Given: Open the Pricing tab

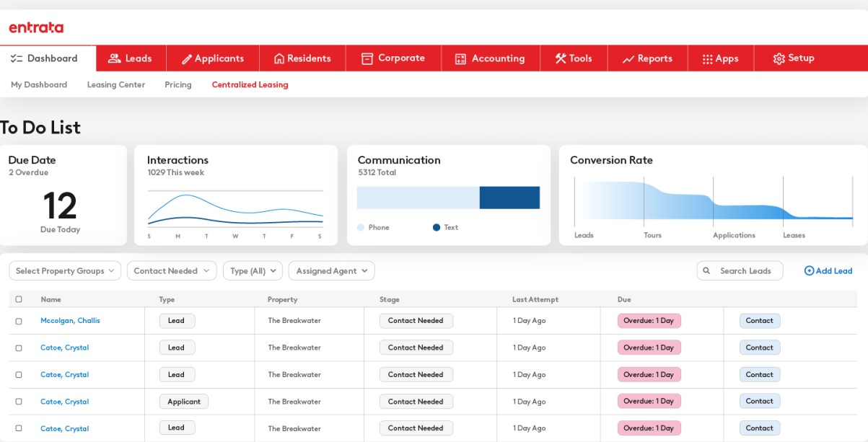Looking at the screenshot, I should [177, 84].
